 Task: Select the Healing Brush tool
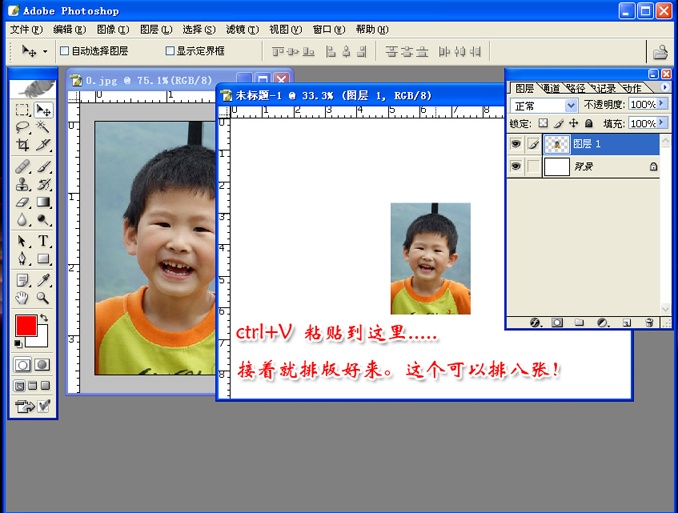point(22,167)
